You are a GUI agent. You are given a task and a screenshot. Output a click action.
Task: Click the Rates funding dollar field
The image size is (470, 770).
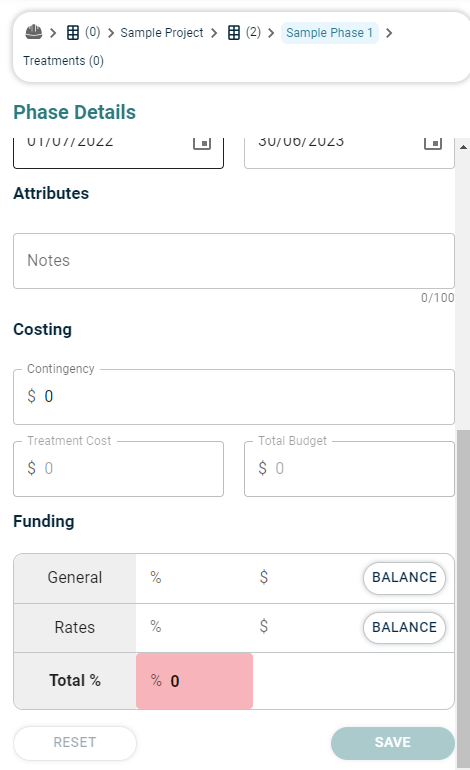[303, 627]
